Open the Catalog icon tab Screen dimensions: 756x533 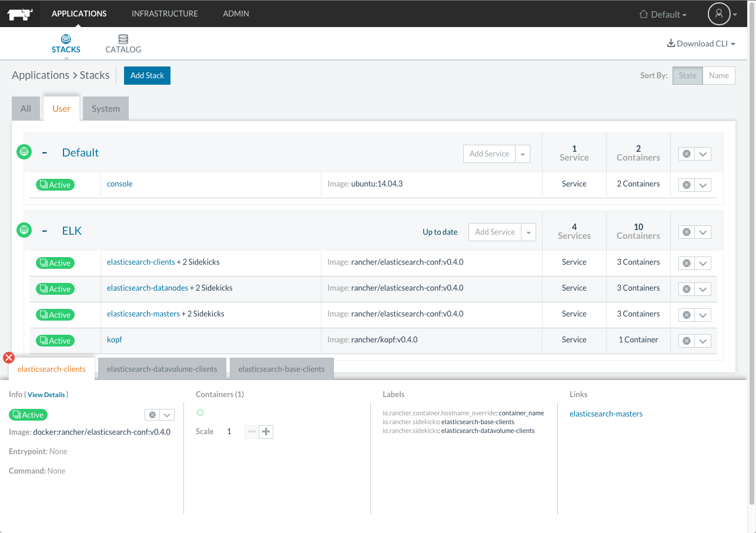[x=123, y=39]
